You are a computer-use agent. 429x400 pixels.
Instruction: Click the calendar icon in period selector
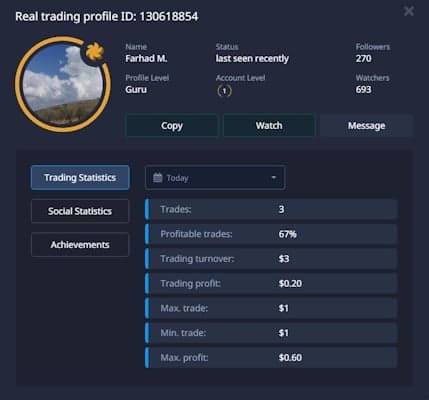coord(157,178)
